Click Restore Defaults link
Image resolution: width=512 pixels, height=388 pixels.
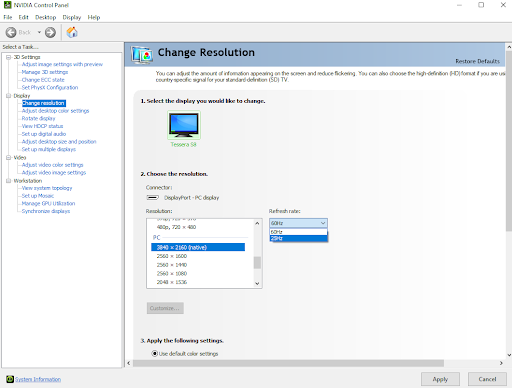(x=477, y=61)
